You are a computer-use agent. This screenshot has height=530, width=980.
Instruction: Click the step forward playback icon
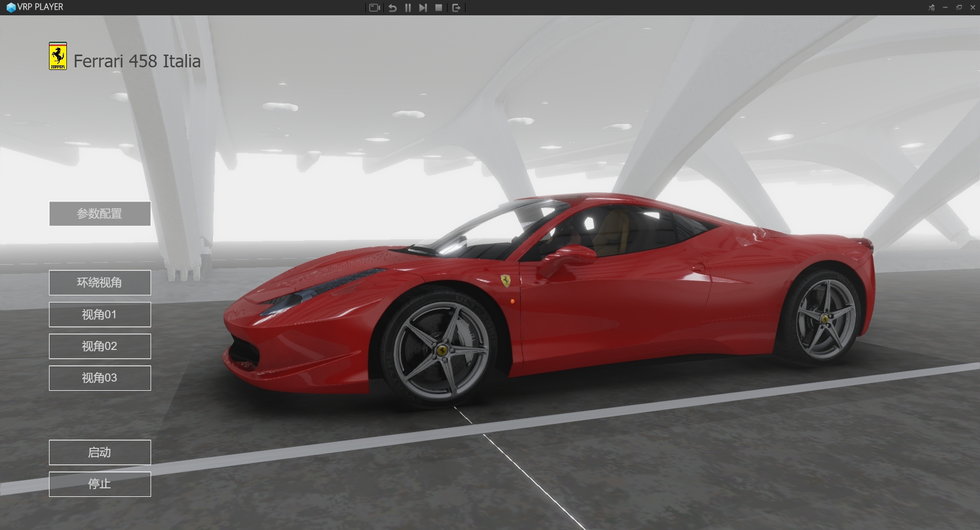tap(423, 8)
